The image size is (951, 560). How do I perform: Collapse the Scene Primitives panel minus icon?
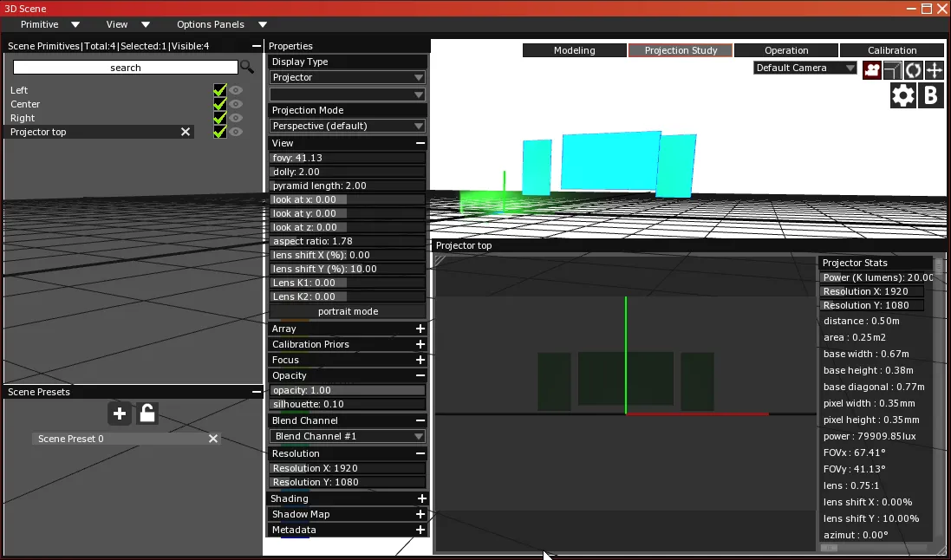click(257, 45)
